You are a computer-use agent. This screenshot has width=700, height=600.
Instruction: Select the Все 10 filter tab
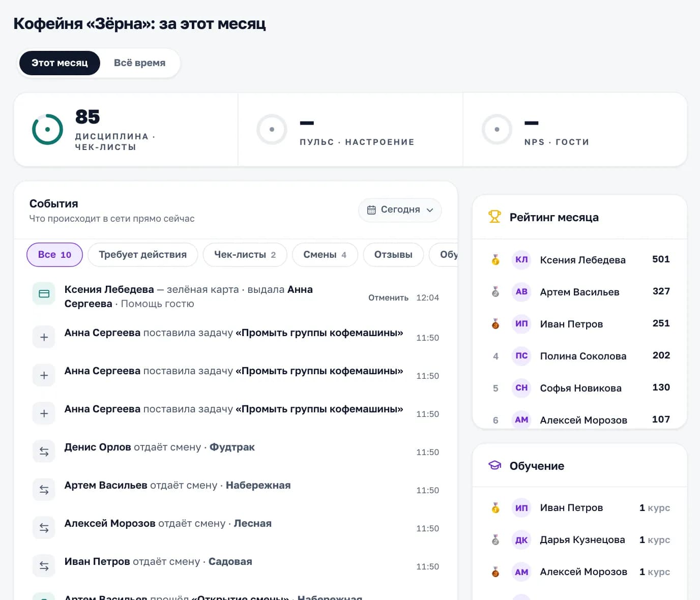point(54,255)
